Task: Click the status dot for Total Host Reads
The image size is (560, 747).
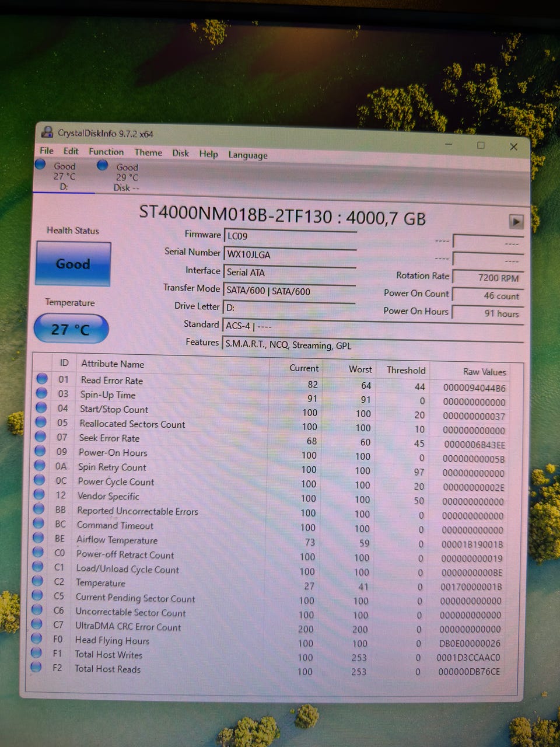Action: click(36, 666)
